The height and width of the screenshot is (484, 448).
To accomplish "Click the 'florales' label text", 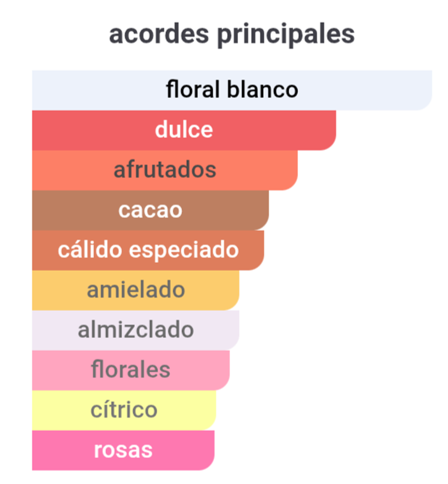I will 131,370.
